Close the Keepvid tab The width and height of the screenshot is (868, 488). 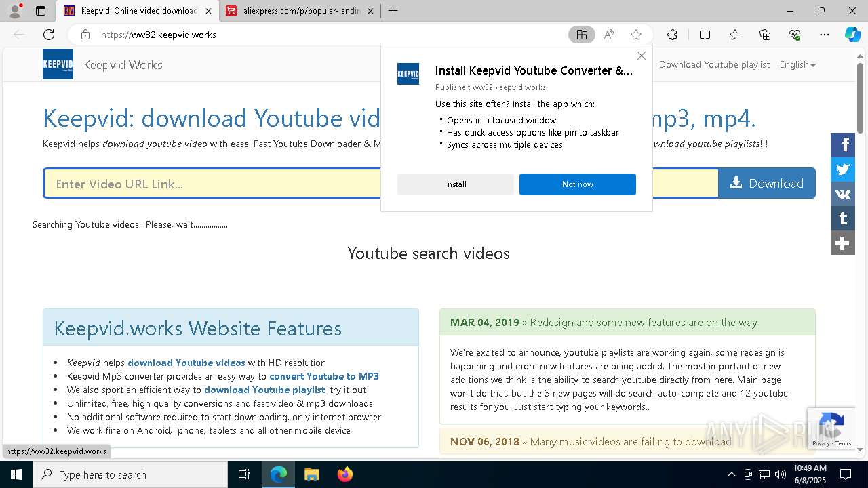point(208,11)
